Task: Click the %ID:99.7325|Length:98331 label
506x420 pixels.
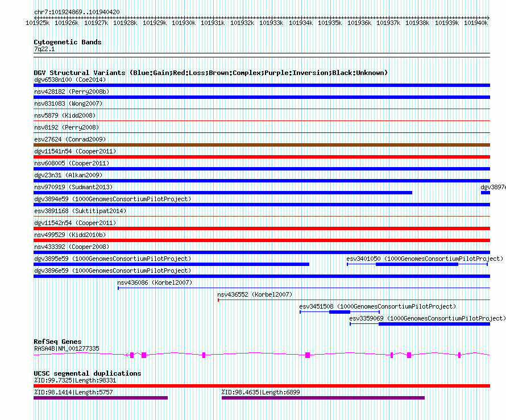Action: (75, 380)
